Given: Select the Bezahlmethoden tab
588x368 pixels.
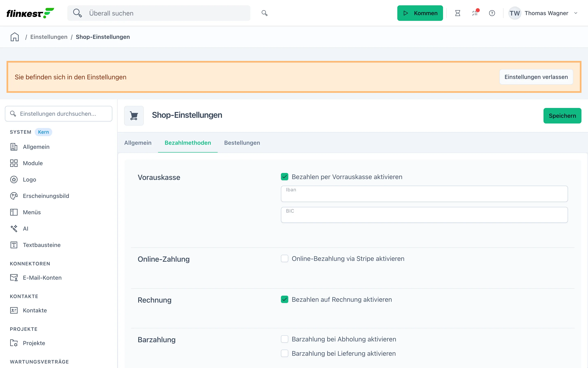Looking at the screenshot, I should click(188, 143).
